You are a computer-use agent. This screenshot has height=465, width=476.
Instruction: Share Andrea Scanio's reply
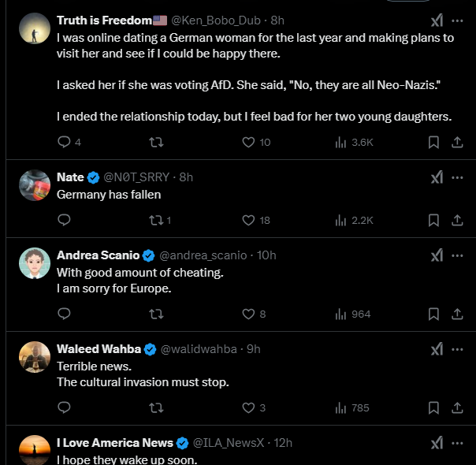pos(457,314)
